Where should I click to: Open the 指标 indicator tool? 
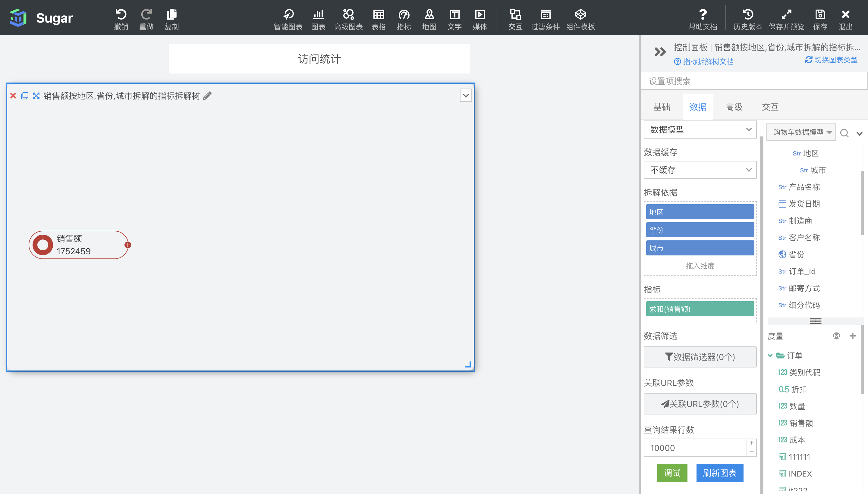(x=404, y=19)
